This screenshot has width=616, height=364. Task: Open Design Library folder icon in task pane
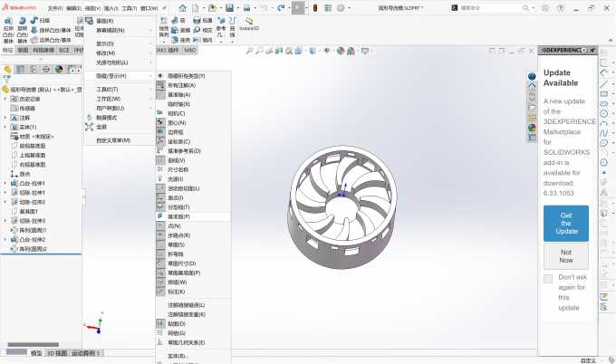(x=532, y=107)
